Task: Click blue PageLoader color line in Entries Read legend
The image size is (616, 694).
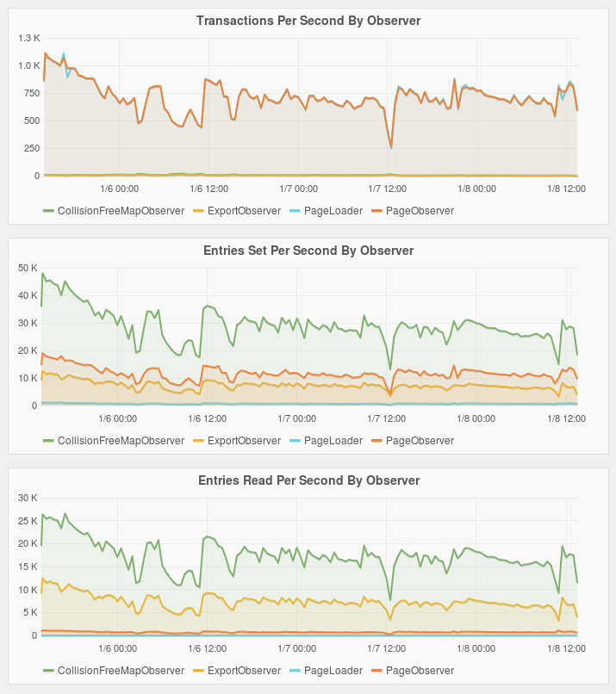Action: pos(296,670)
